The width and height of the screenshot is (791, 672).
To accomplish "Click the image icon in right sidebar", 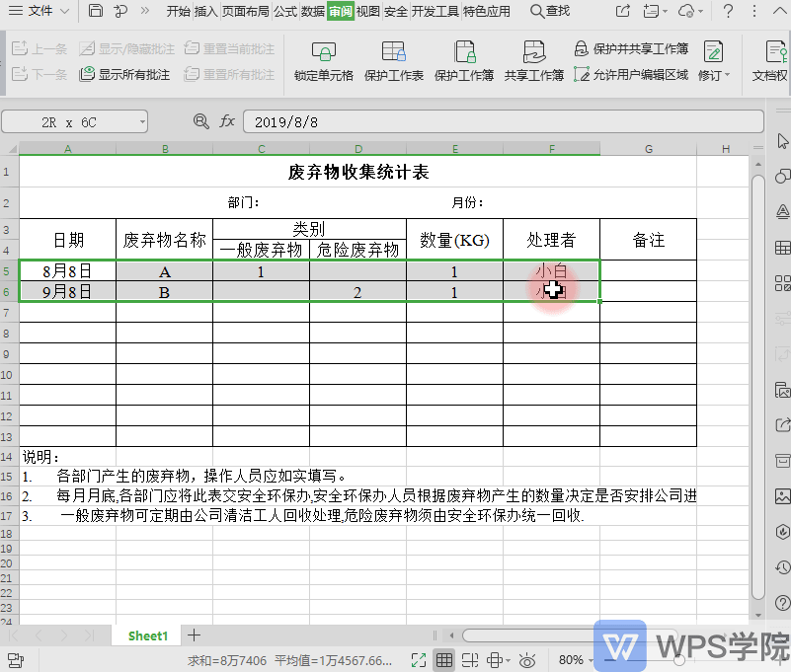I will 782,496.
